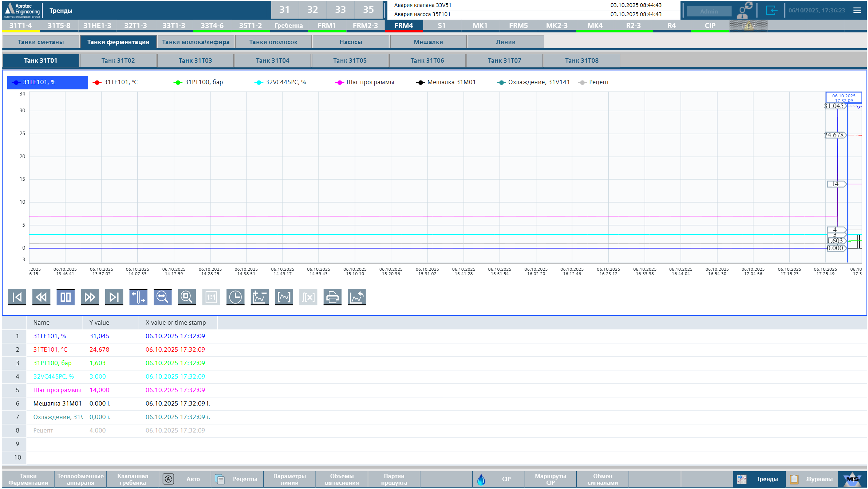The height and width of the screenshot is (489, 868).
Task: Open time range clock selection
Action: pyautogui.click(x=235, y=297)
